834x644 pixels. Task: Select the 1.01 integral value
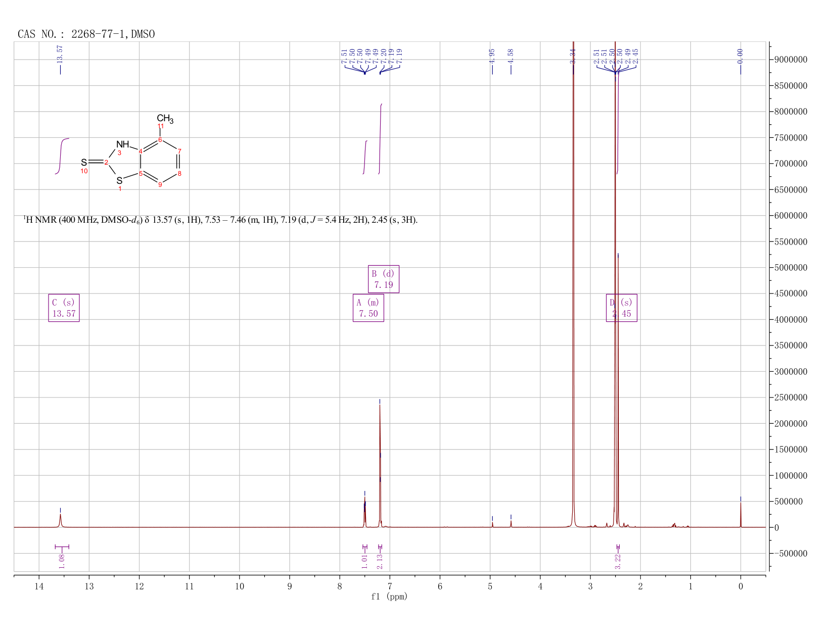pos(364,561)
